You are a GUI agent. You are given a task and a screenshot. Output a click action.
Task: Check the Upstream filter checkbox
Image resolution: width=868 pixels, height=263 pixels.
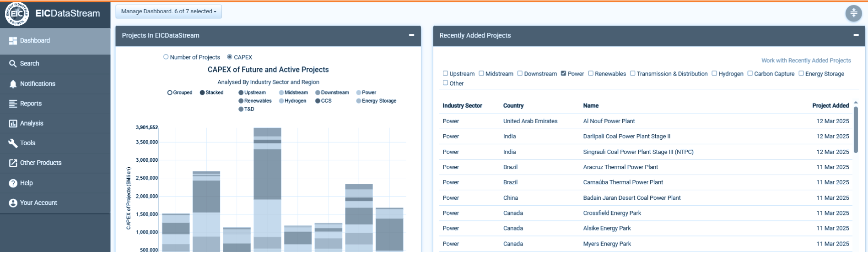(445, 73)
